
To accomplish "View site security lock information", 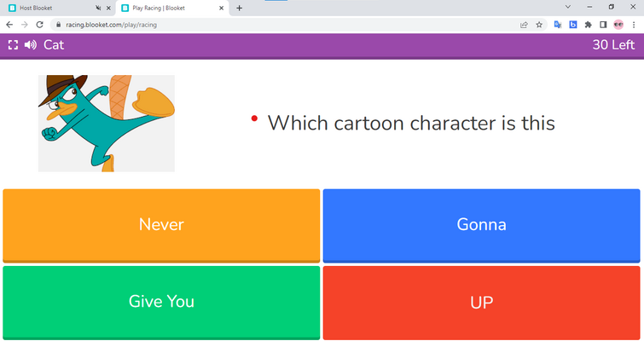I will click(58, 25).
